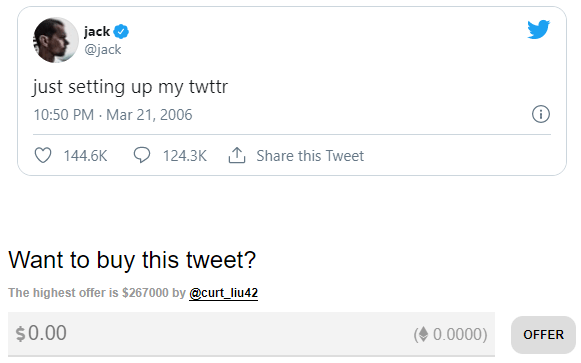The height and width of the screenshot is (363, 581).
Task: Open jack's profile picture
Action: (x=56, y=40)
